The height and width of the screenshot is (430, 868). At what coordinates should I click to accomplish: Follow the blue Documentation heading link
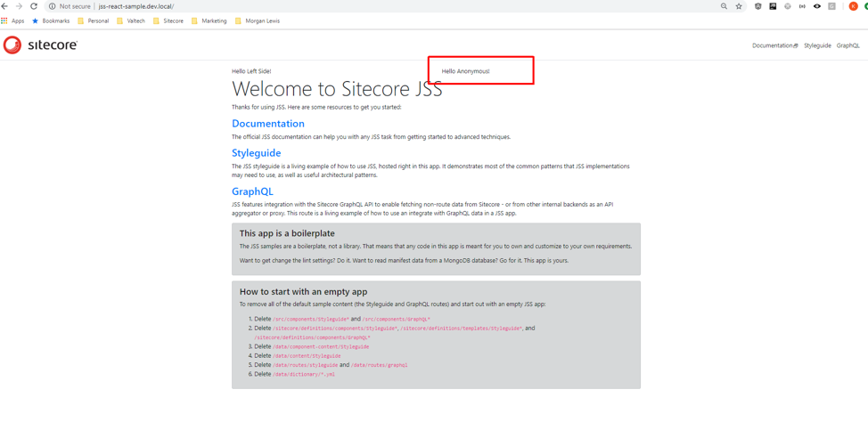(267, 124)
